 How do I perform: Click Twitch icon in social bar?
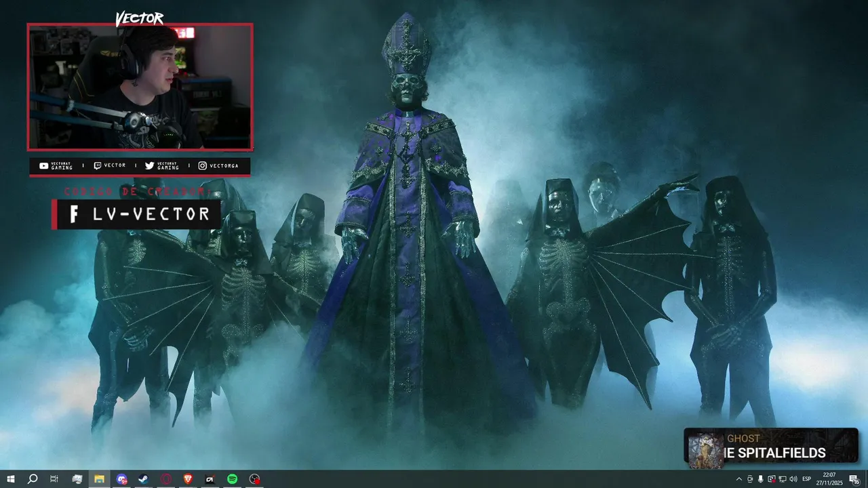[97, 165]
